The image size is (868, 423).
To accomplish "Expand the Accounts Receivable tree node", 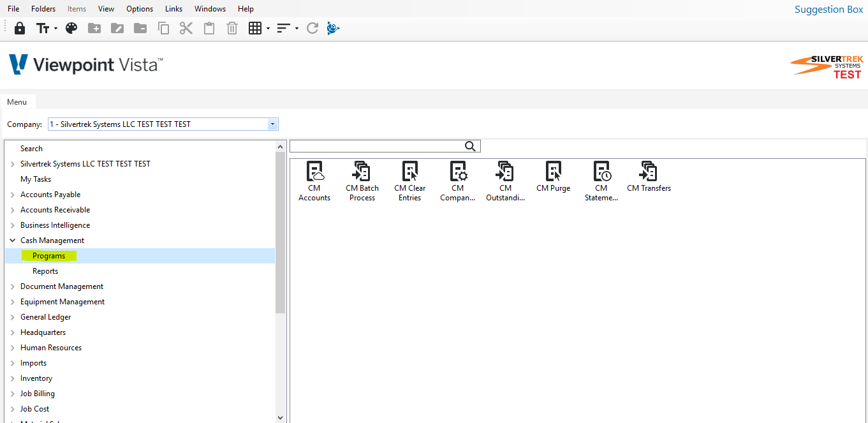I will pos(13,210).
